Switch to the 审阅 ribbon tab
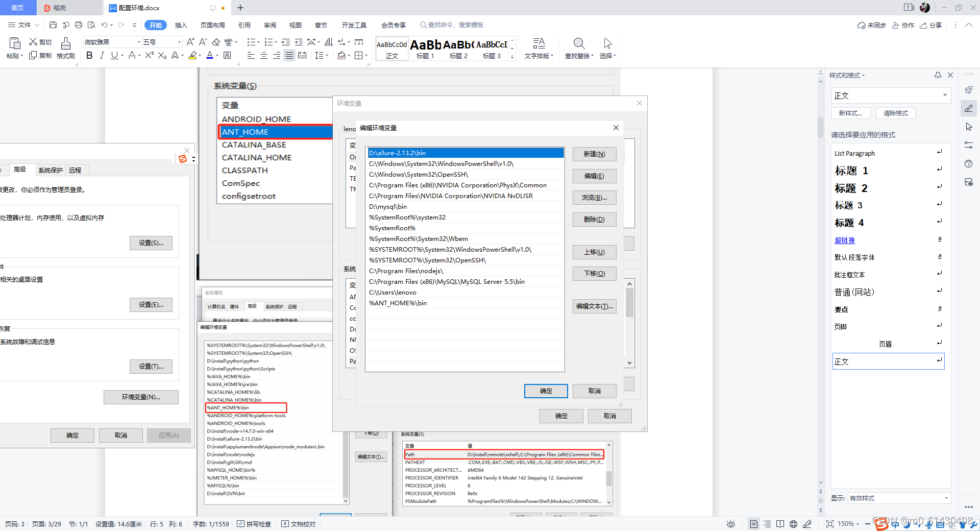The image size is (980, 531). tap(270, 25)
